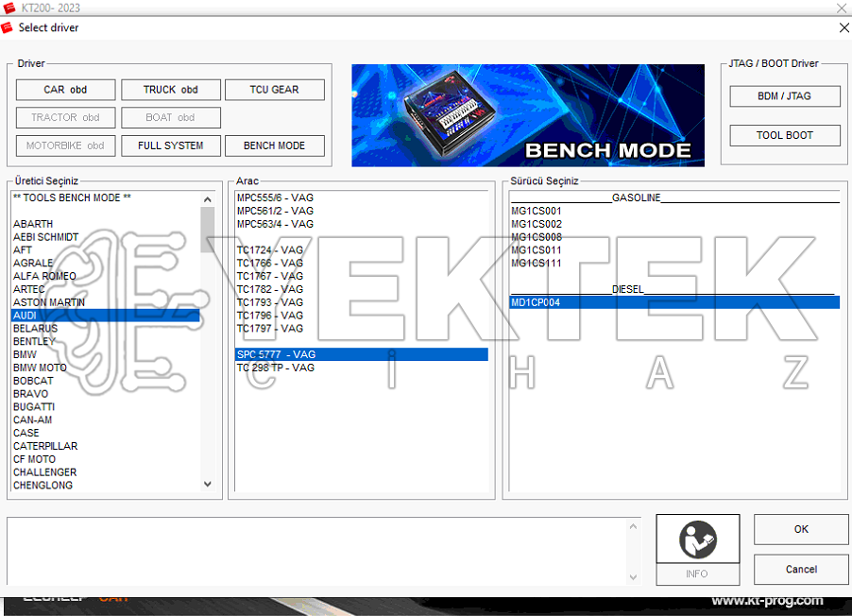Click the empty information text field
852x616 pixels.
pyautogui.click(x=317, y=552)
